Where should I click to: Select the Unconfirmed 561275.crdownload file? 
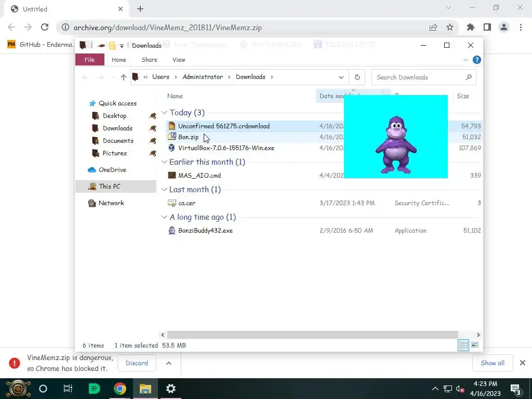coord(223,126)
